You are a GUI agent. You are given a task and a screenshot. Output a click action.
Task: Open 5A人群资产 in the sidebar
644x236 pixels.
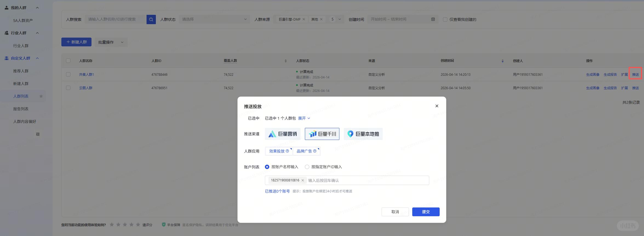pos(23,21)
